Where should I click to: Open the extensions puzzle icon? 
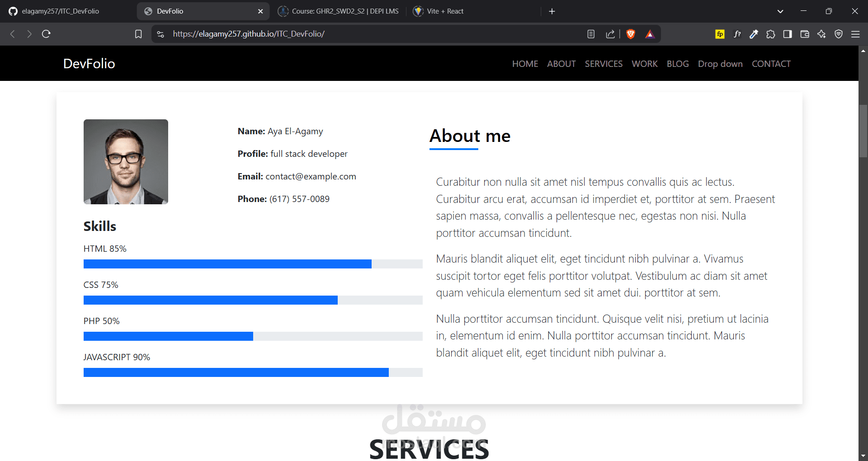(x=771, y=34)
